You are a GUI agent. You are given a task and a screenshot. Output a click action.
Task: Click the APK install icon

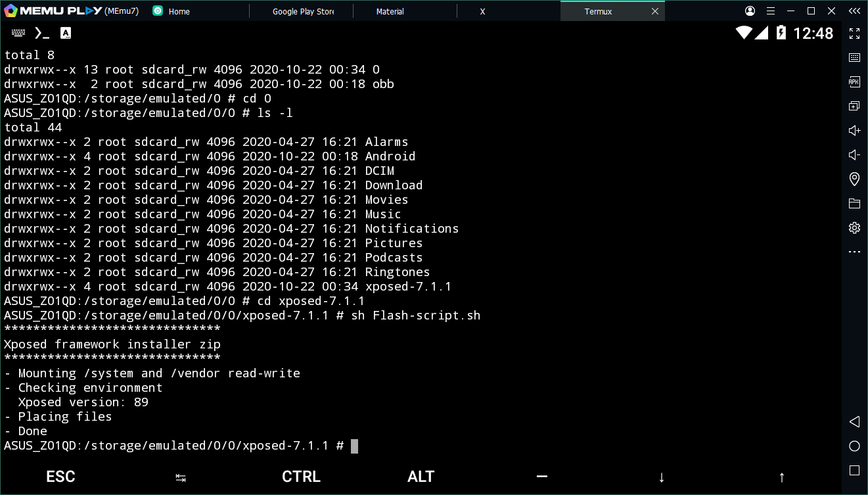(x=854, y=82)
